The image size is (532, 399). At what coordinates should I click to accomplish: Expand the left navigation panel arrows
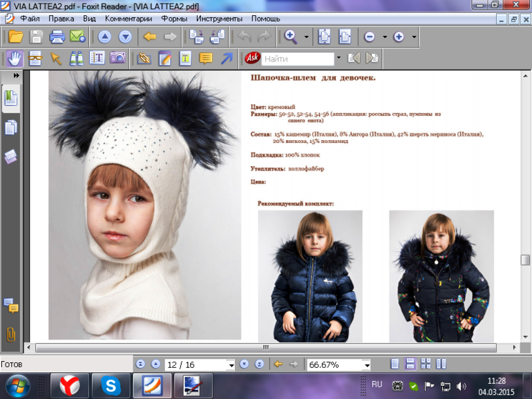(16, 75)
